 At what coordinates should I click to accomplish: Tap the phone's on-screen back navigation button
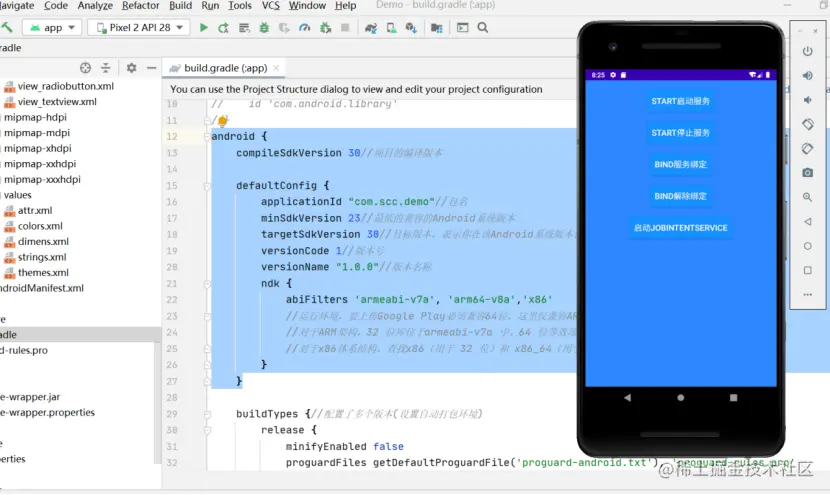point(627,398)
